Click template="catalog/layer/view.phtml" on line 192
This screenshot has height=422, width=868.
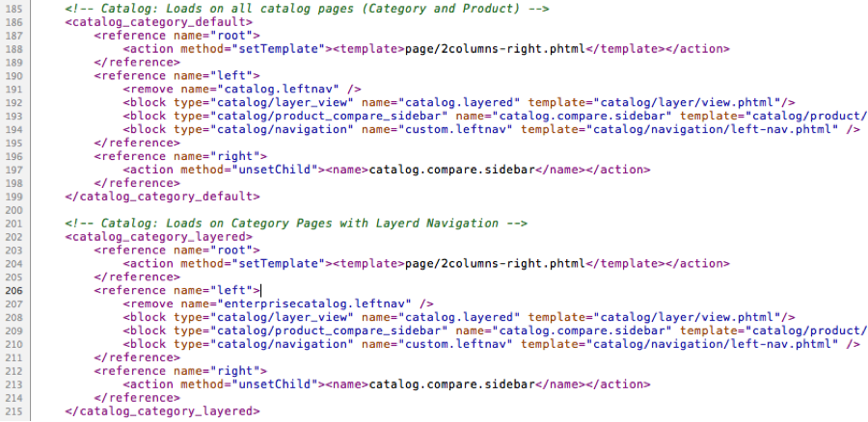pos(655,102)
